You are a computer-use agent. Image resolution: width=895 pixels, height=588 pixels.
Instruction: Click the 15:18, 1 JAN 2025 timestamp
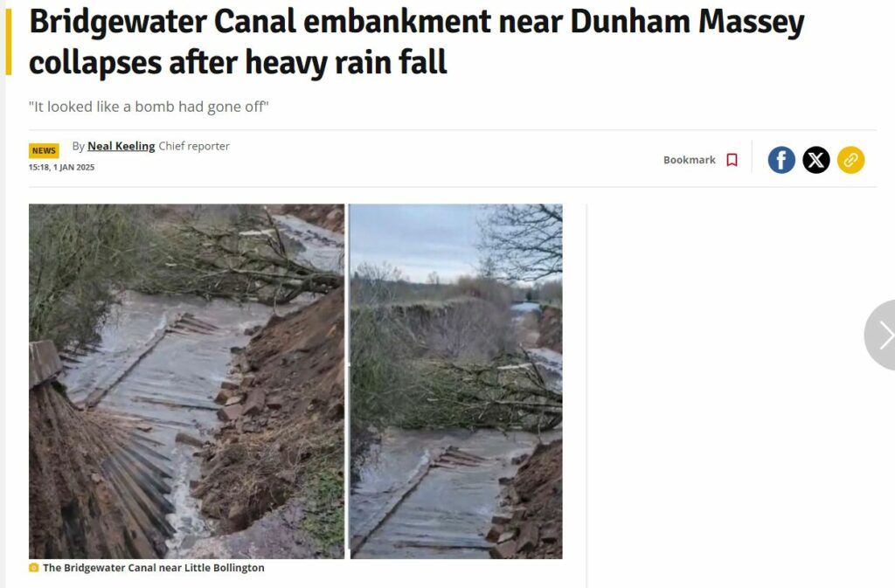click(x=62, y=167)
